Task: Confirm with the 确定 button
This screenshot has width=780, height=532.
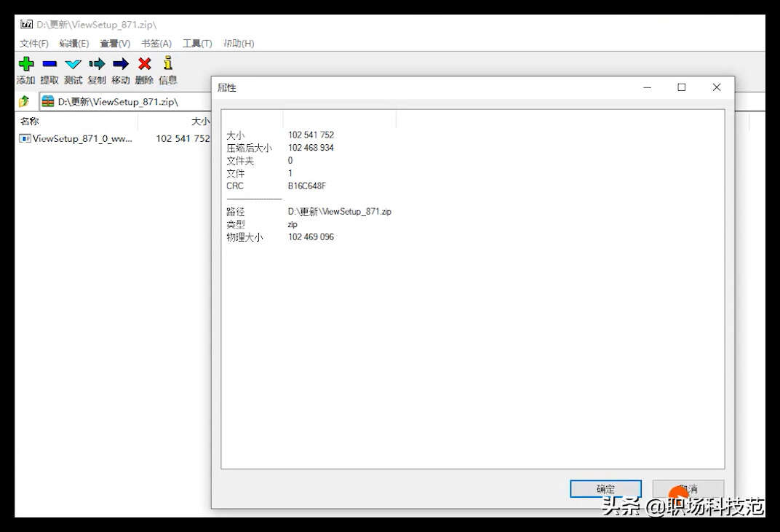Action: pos(605,489)
